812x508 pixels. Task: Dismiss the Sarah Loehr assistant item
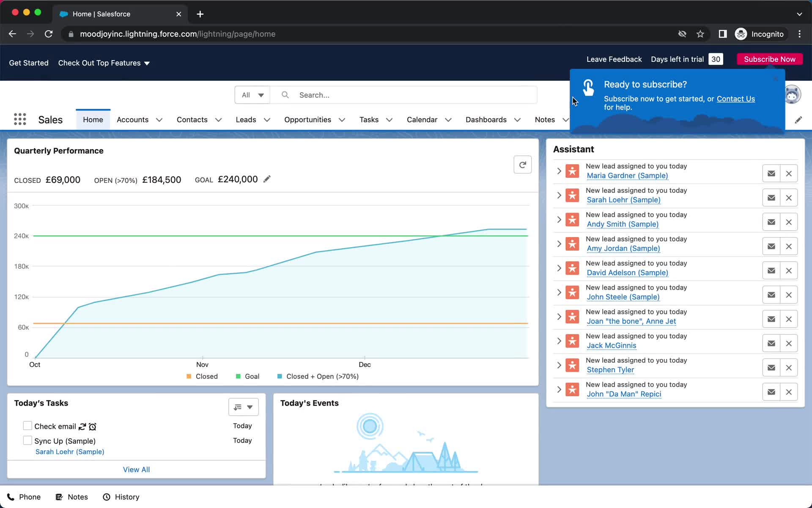(x=789, y=198)
